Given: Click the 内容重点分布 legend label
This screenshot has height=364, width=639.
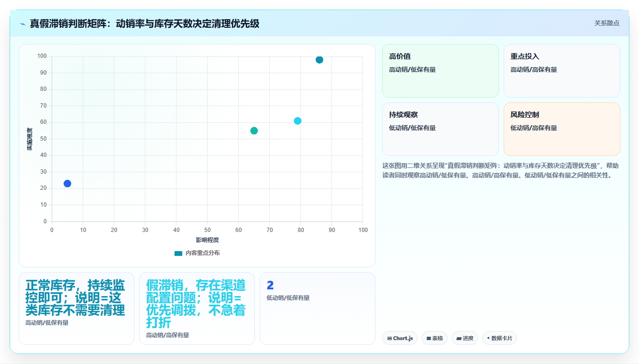Looking at the screenshot, I should [203, 253].
